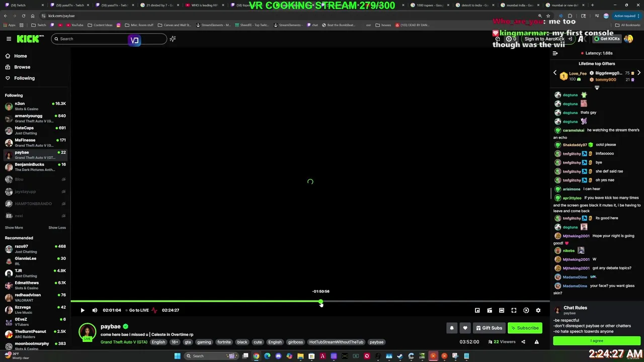Open razo97 recommended channel
The image size is (644, 362).
coord(35,249)
